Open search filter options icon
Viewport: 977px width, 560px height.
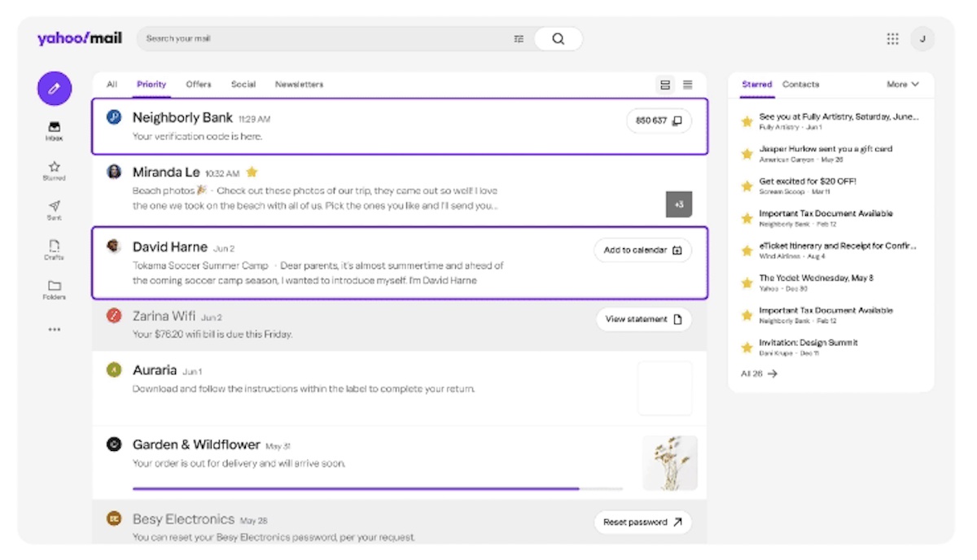pos(519,38)
